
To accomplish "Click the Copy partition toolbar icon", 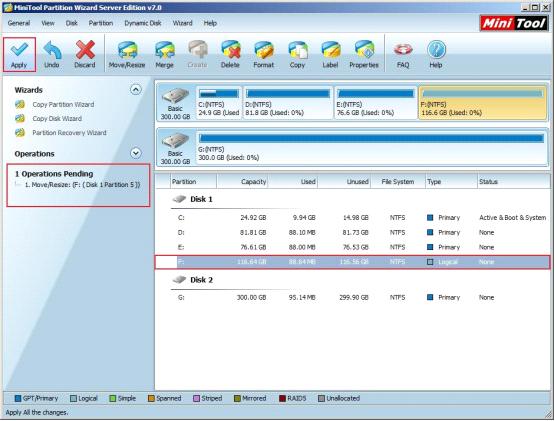I will coord(297,50).
